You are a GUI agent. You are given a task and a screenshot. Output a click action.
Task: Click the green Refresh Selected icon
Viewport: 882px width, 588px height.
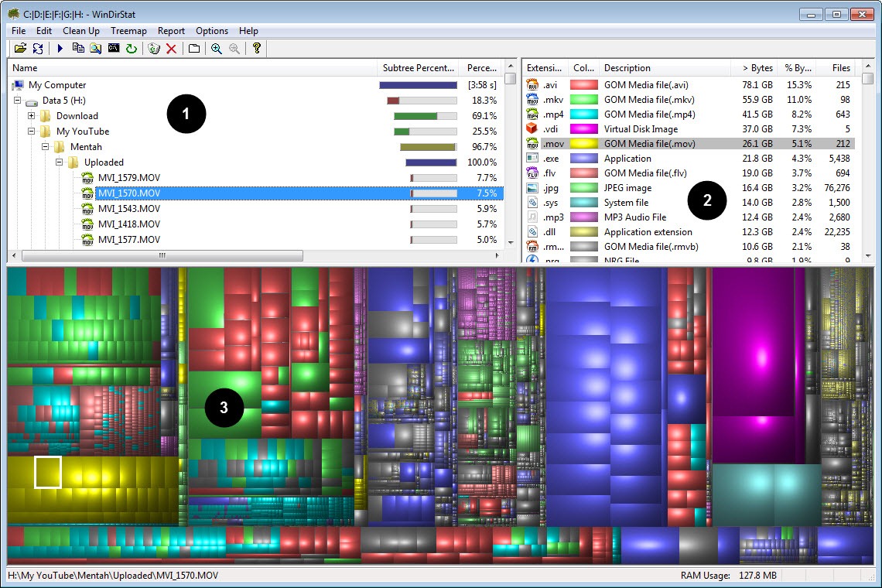132,49
